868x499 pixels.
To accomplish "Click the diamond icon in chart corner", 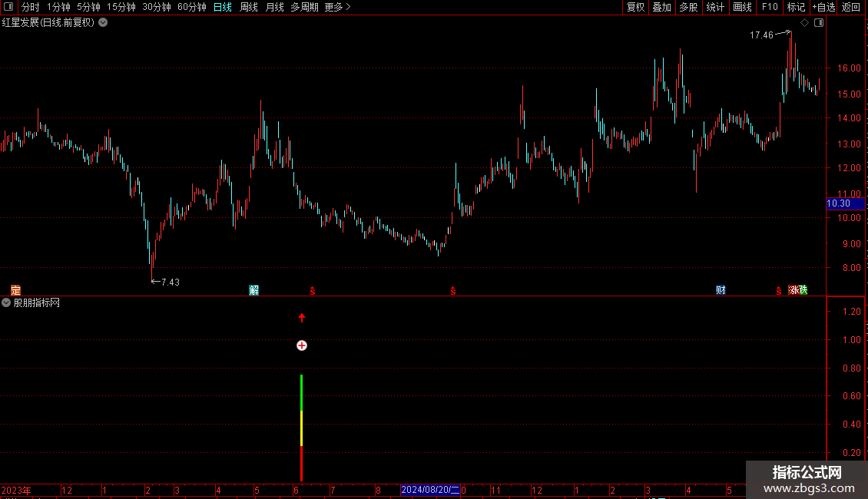I will coord(805,23).
